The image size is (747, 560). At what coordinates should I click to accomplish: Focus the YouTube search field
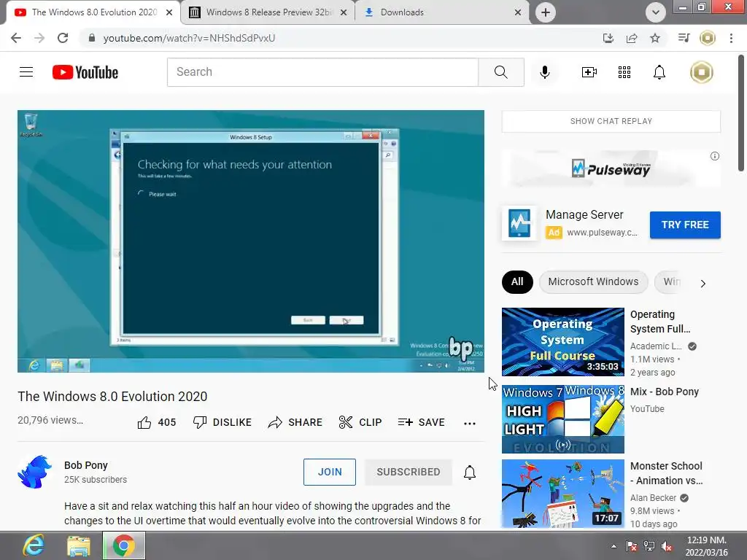tap(322, 72)
